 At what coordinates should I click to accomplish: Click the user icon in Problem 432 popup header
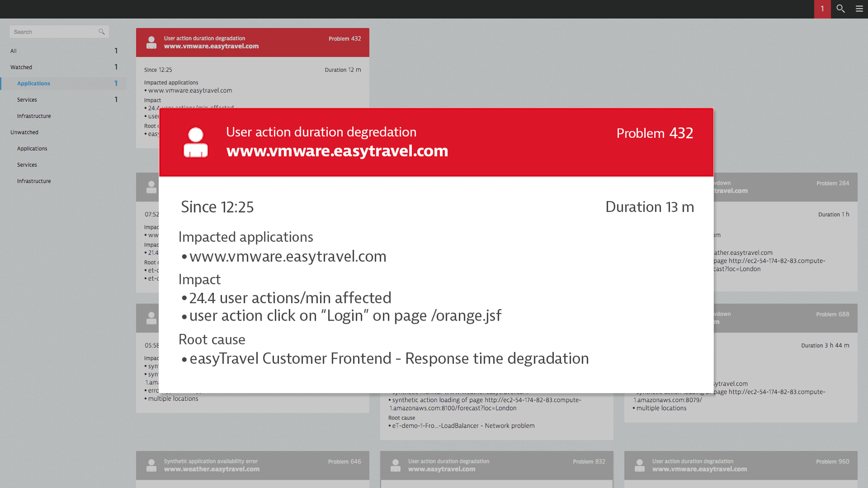196,142
